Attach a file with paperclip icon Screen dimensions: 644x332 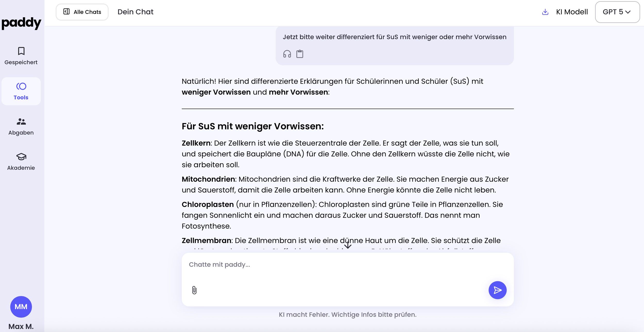(x=194, y=290)
